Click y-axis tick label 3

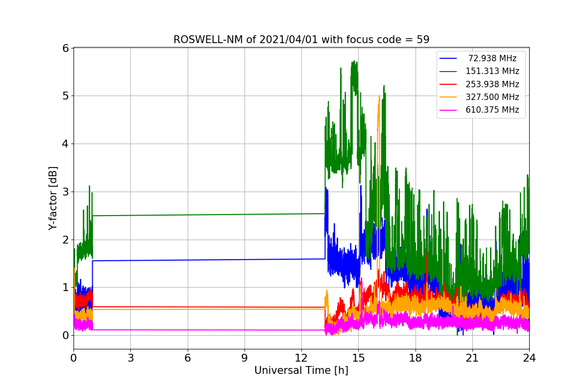[x=65, y=192]
